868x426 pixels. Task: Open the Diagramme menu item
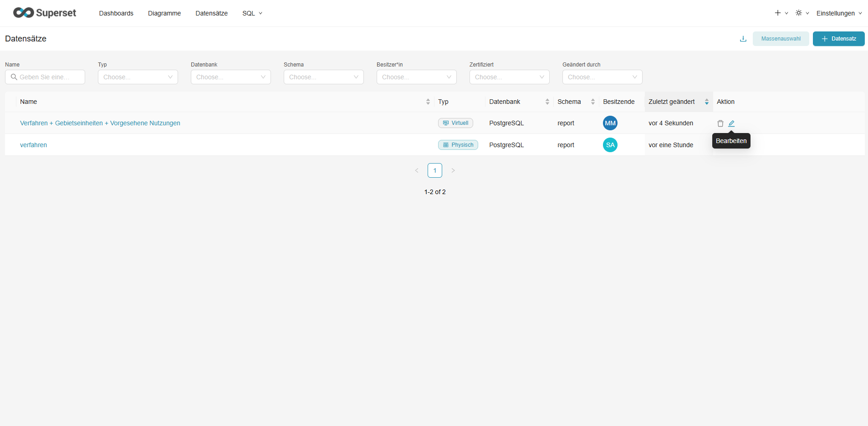(164, 13)
